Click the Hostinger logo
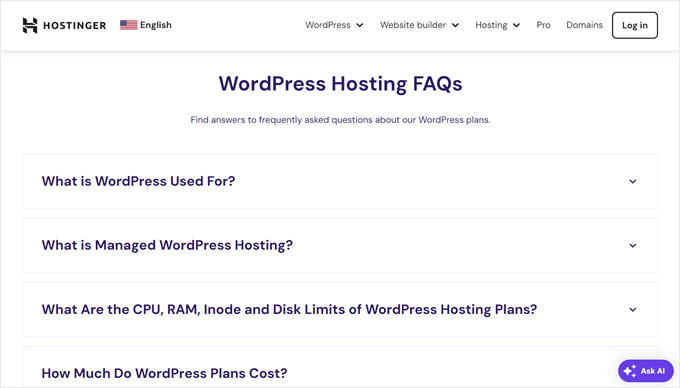680x388 pixels. pos(64,25)
